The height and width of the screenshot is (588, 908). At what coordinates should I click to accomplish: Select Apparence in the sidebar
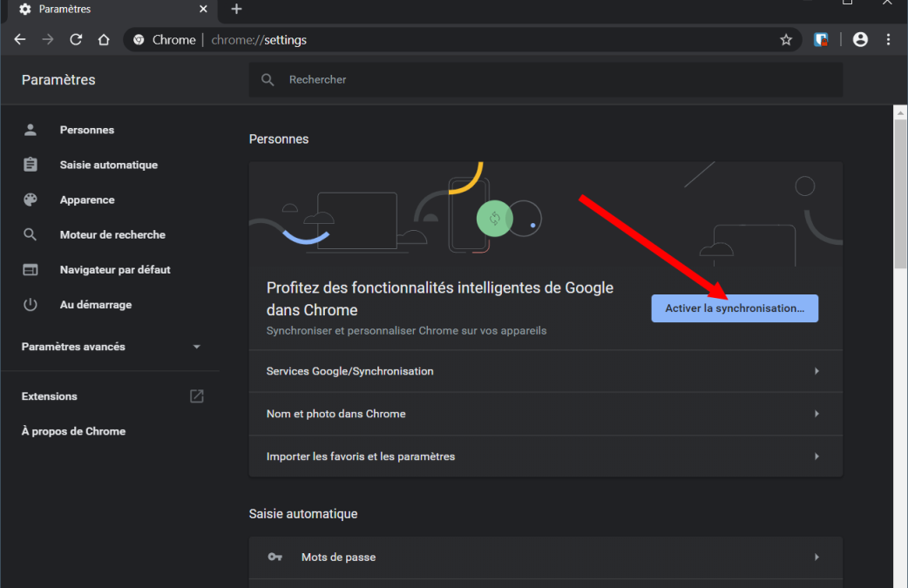tap(87, 199)
